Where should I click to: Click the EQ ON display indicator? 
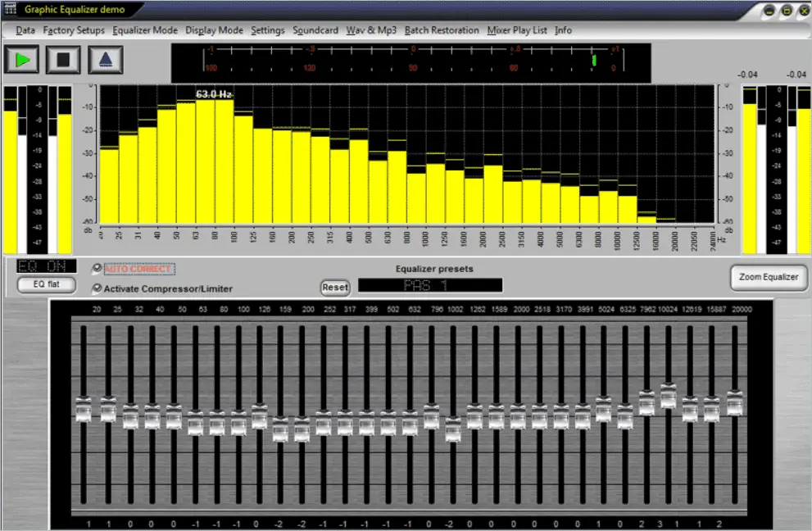(x=46, y=266)
